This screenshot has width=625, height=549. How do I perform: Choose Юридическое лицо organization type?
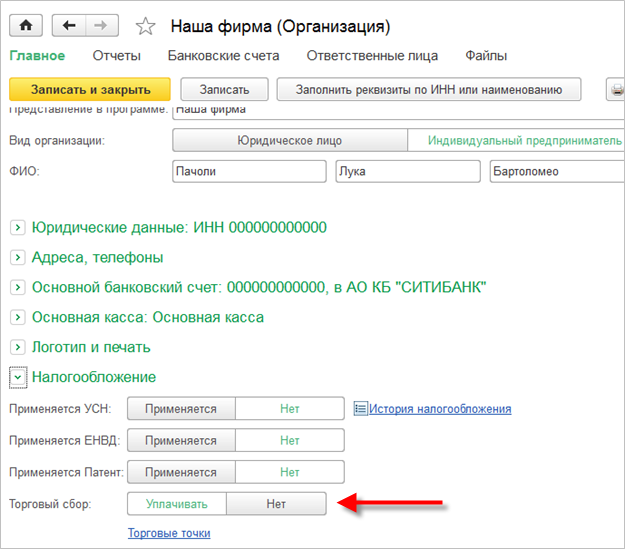pos(290,140)
